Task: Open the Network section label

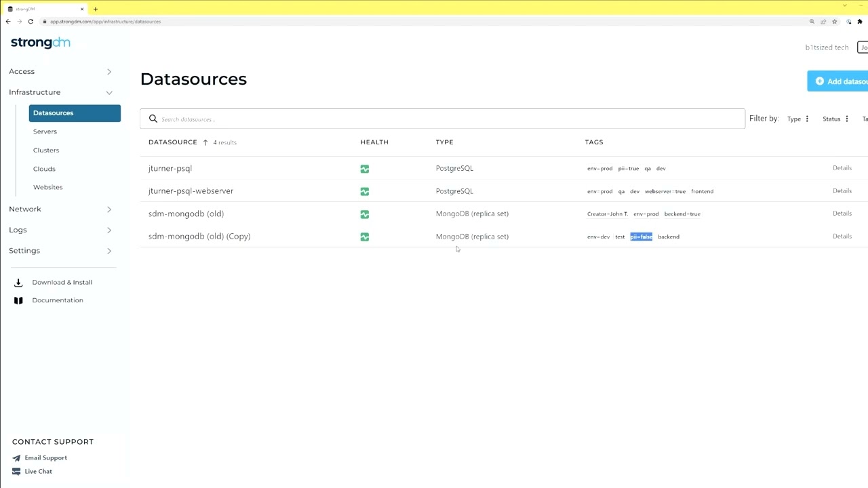Action: (25, 209)
